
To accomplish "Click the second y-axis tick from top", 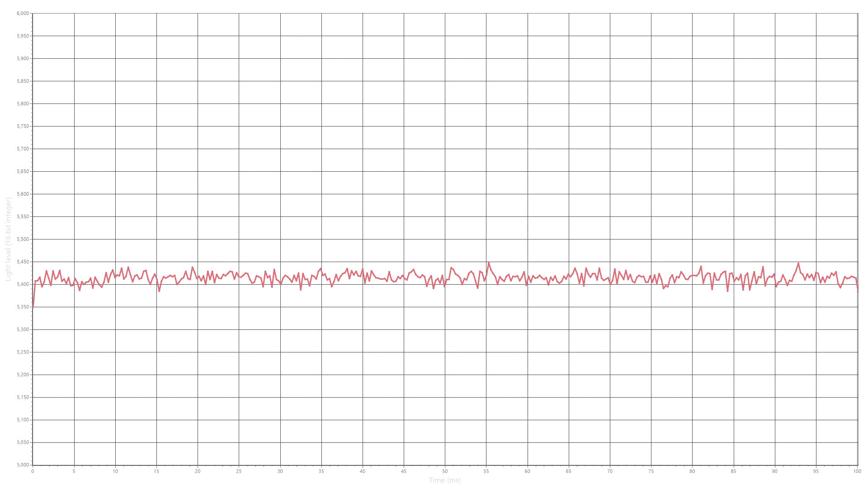I will point(22,36).
